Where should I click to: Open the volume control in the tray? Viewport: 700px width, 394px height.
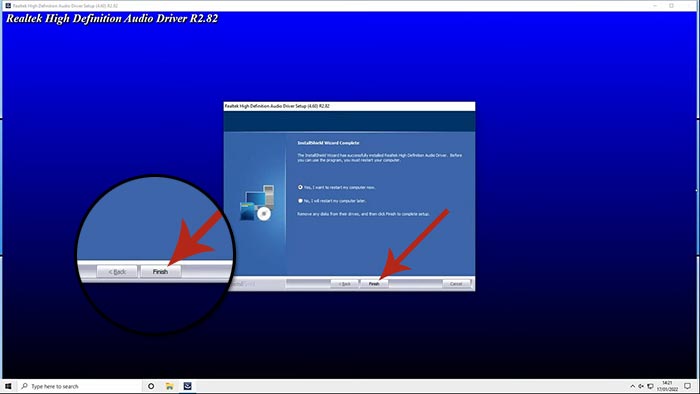pyautogui.click(x=641, y=386)
